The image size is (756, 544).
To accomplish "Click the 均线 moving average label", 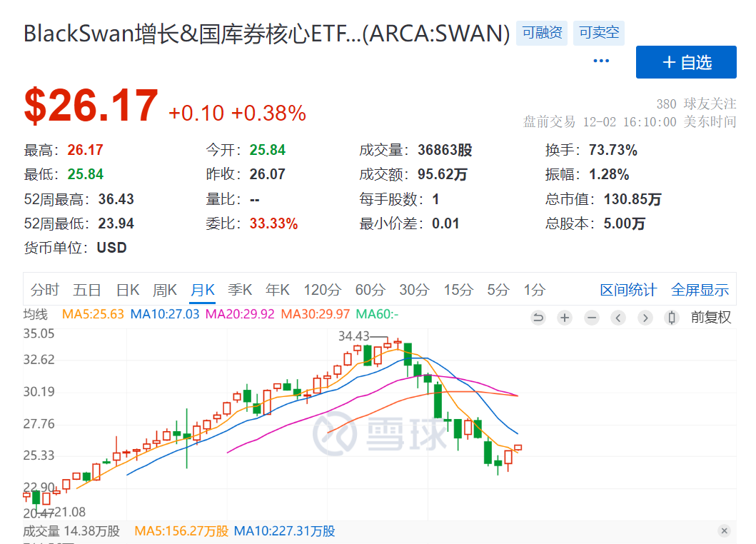I will pyautogui.click(x=36, y=314).
